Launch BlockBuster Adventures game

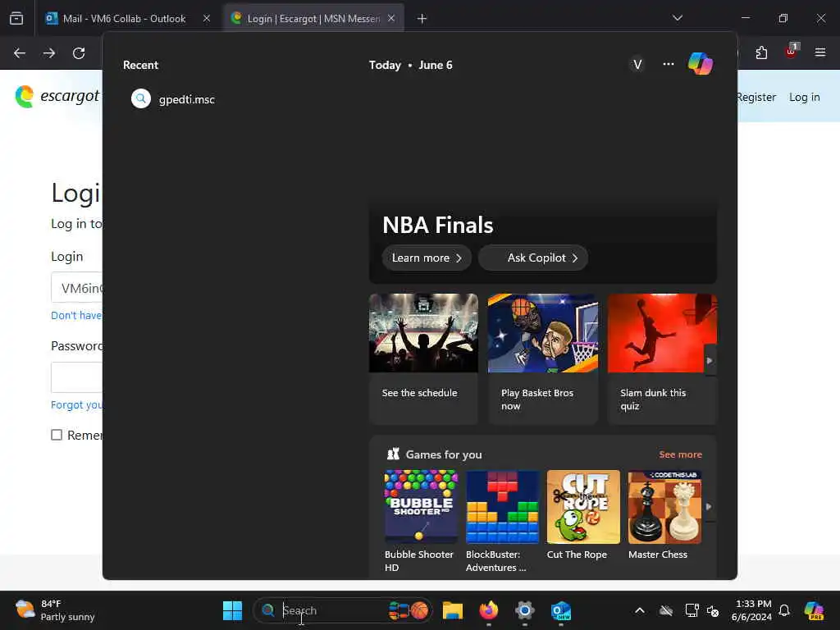tap(502, 521)
